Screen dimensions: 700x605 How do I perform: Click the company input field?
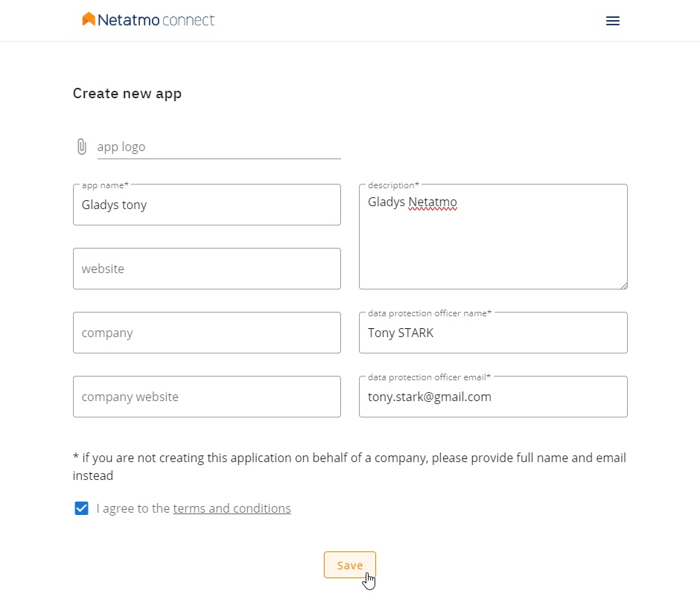point(206,333)
